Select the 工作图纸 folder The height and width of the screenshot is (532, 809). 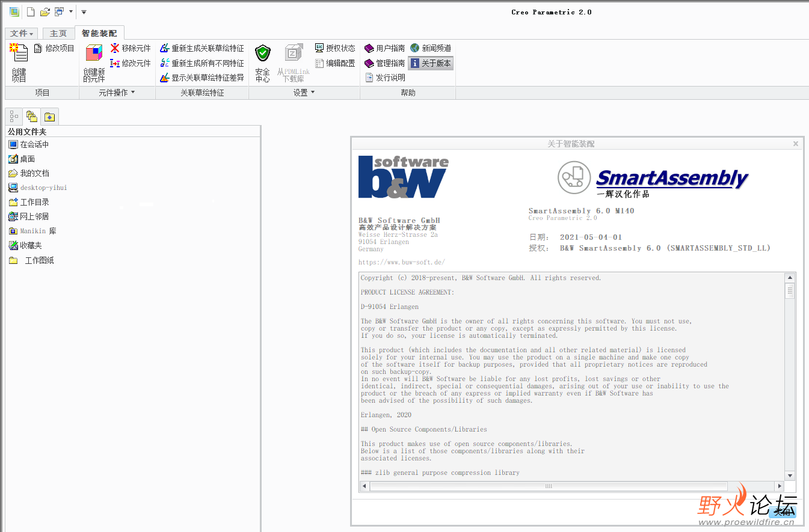[32, 260]
